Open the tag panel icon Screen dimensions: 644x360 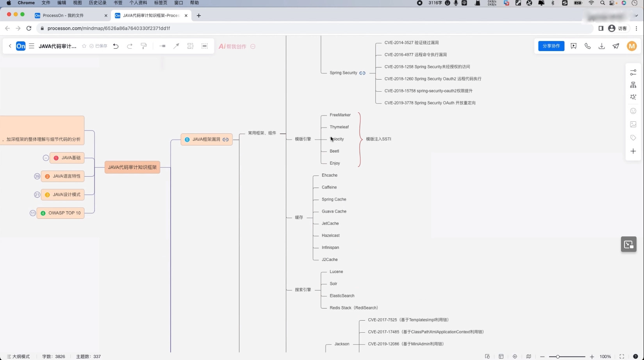(x=633, y=138)
